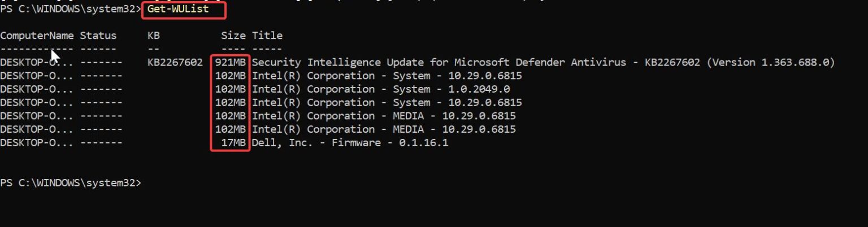
Task: Select the 921MB size value
Action: pos(230,62)
